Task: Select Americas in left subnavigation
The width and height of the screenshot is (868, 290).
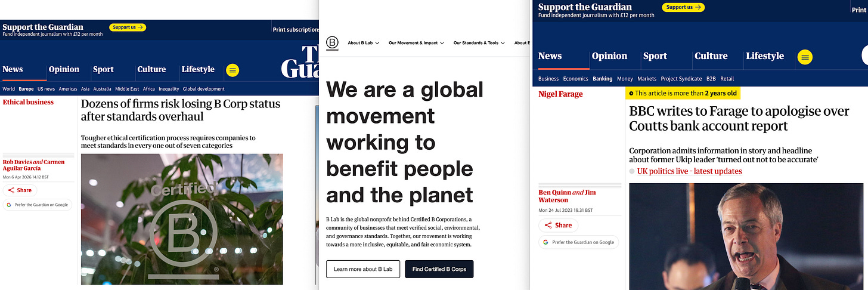Action: click(68, 89)
